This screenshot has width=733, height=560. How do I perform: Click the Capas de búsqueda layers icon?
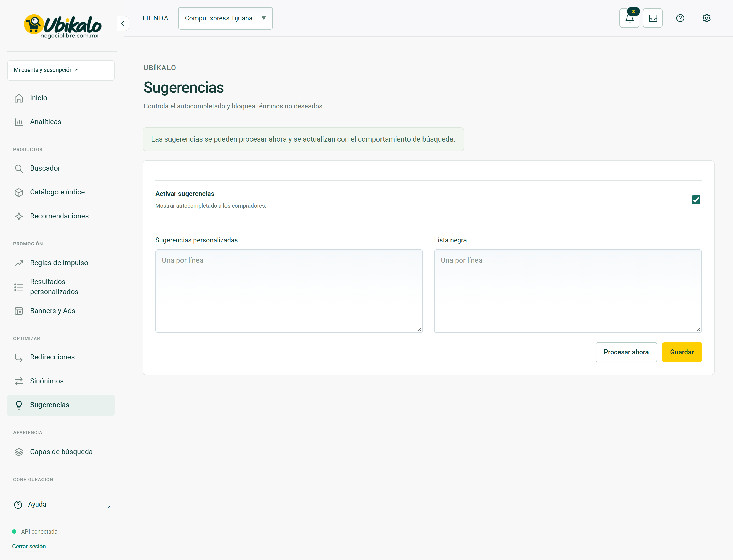point(19,452)
